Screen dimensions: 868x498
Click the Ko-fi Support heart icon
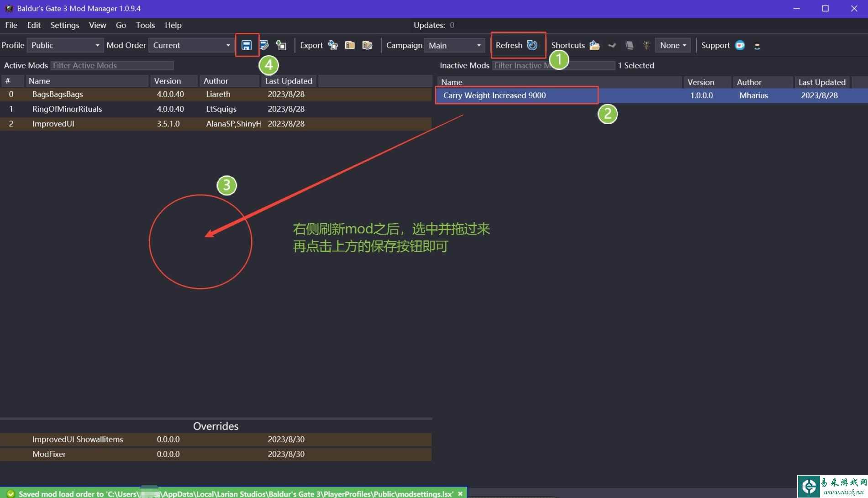(740, 45)
